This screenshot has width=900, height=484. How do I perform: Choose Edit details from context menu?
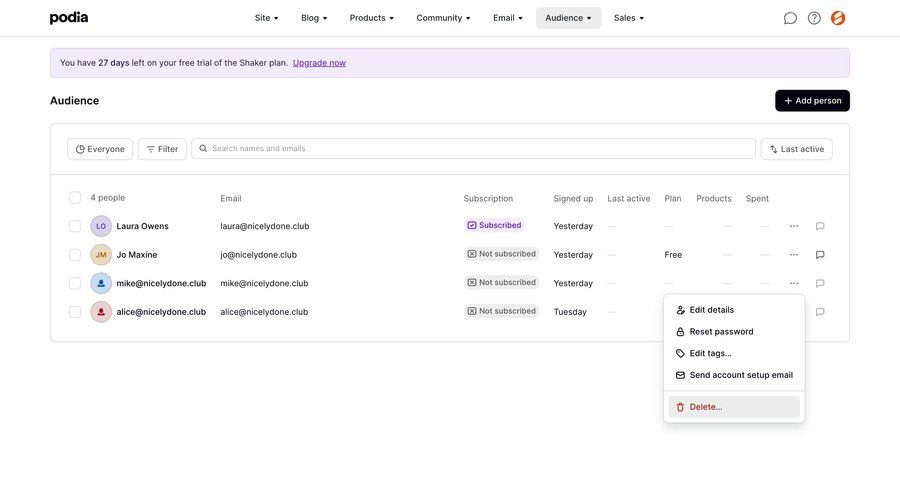711,310
